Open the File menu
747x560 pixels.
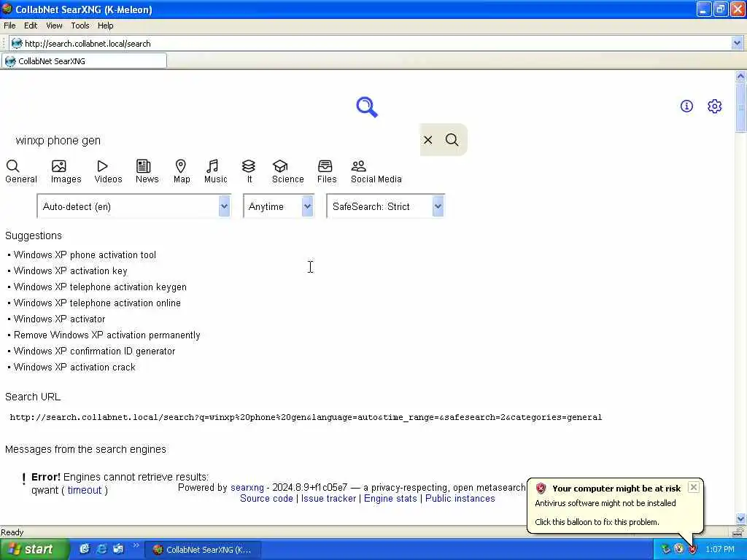click(9, 26)
